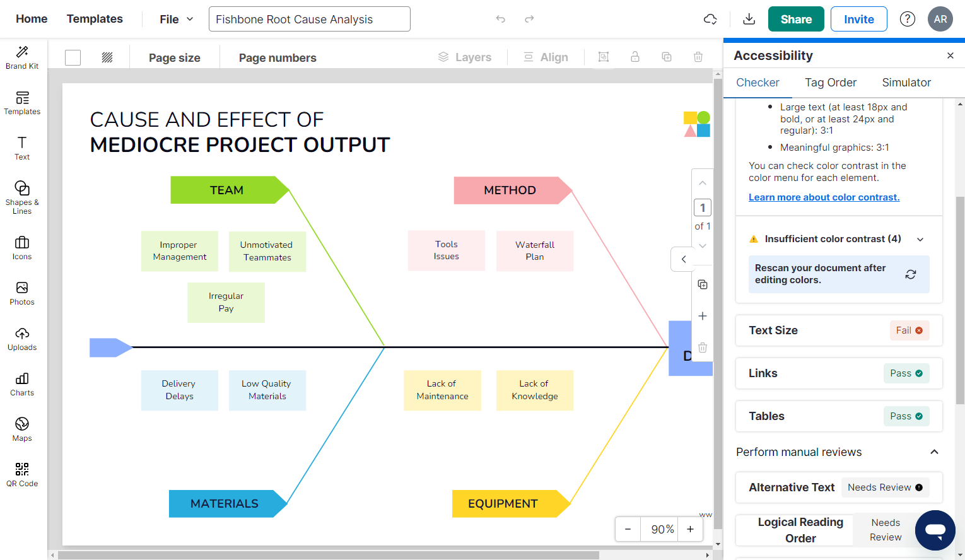965x560 pixels.
Task: Select the white color swatch in the toolbar
Action: tap(73, 57)
